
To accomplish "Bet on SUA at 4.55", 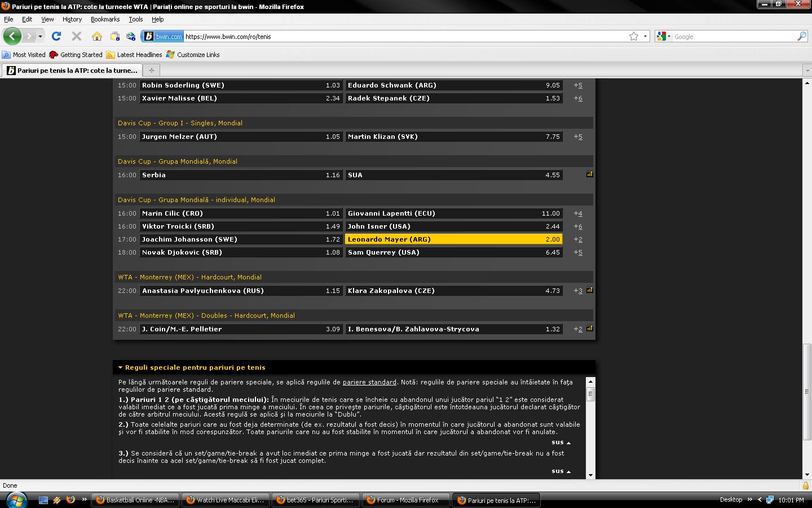I will (x=453, y=175).
